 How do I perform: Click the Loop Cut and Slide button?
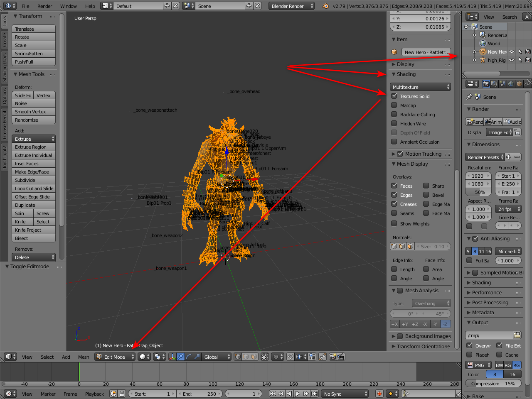click(34, 188)
